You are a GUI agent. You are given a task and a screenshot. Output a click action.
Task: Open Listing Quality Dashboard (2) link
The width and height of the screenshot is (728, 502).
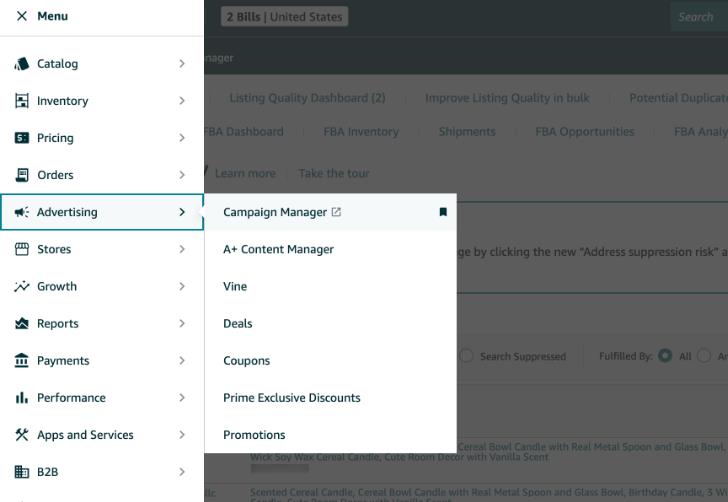click(307, 98)
